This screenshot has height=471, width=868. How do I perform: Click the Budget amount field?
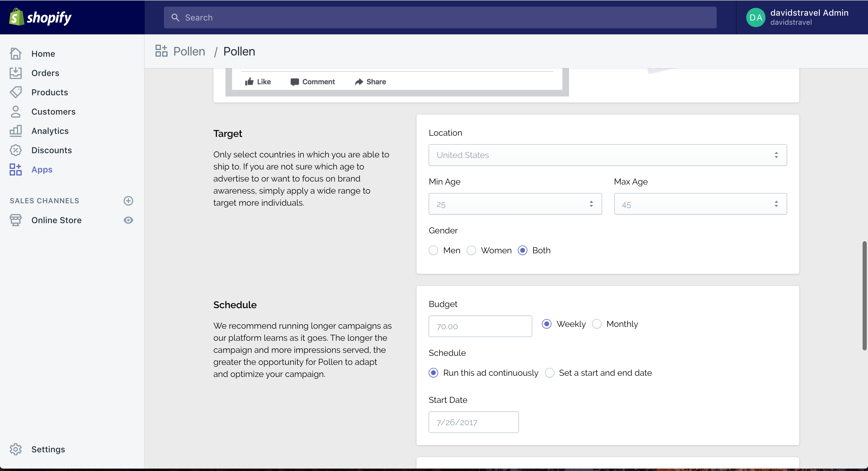480,326
